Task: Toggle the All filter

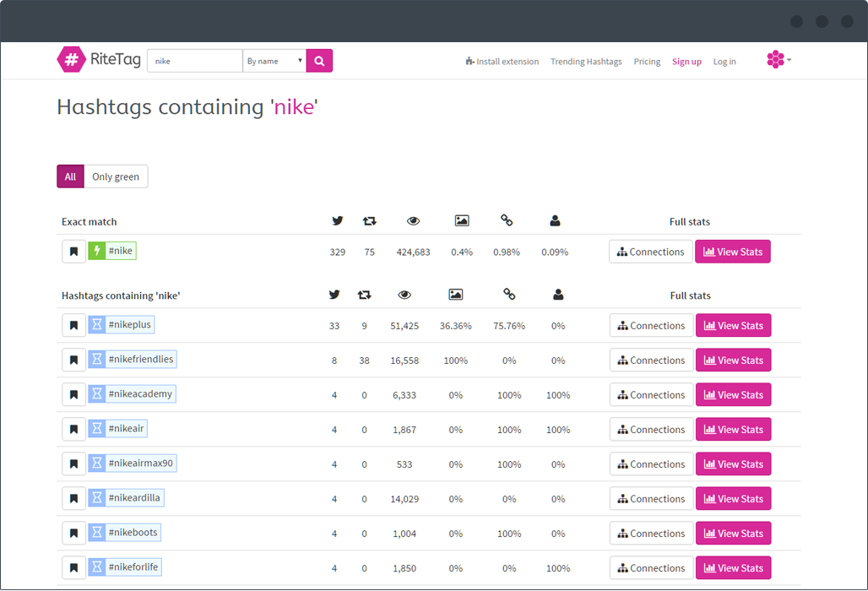Action: point(70,176)
